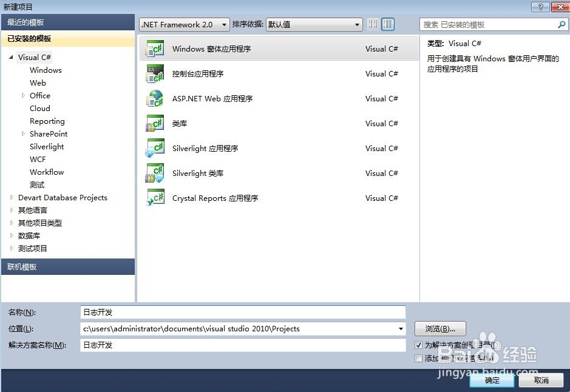Screen dimensions: 570x392
Task: Select the WCF category
Action: point(38,159)
